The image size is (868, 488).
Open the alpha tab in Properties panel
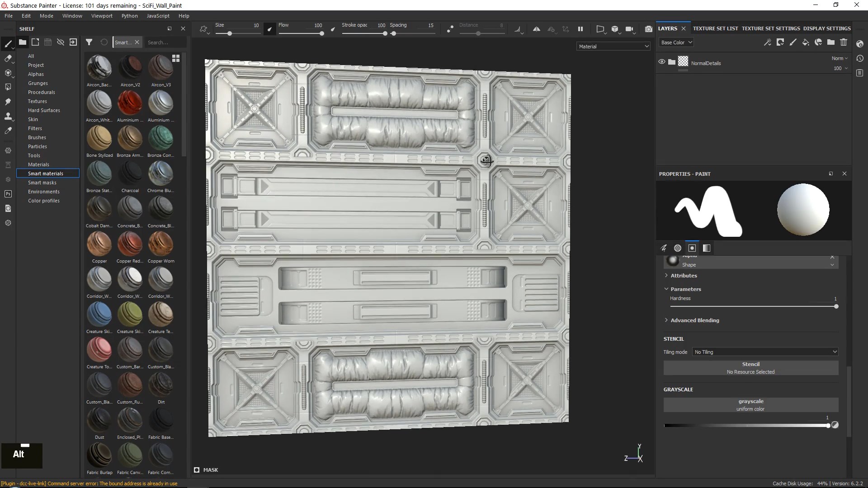pos(678,248)
